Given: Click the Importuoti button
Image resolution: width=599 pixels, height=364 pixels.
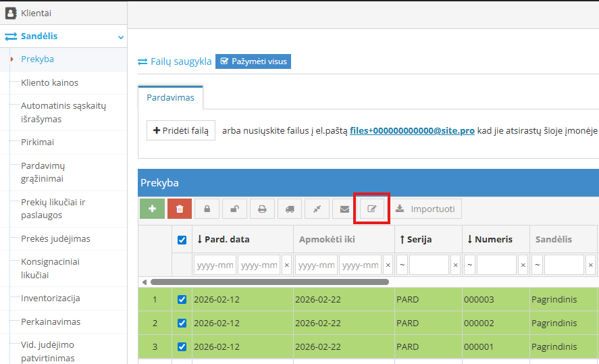Looking at the screenshot, I should 425,209.
